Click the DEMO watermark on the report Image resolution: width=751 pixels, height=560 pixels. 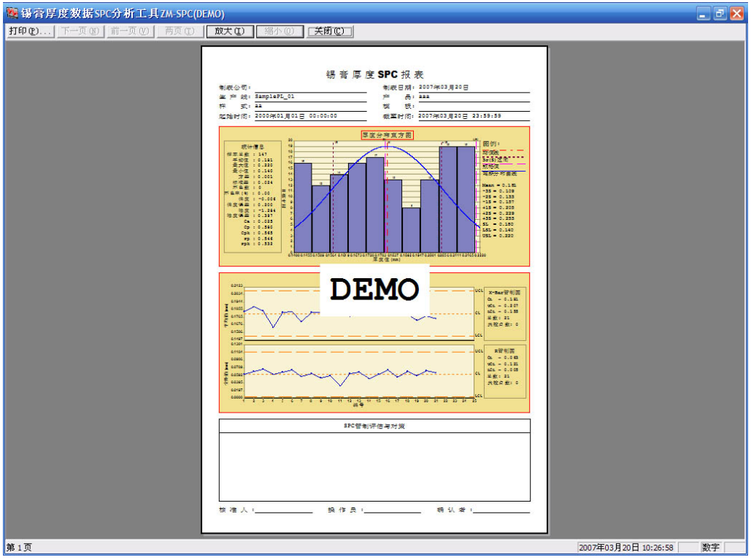374,290
